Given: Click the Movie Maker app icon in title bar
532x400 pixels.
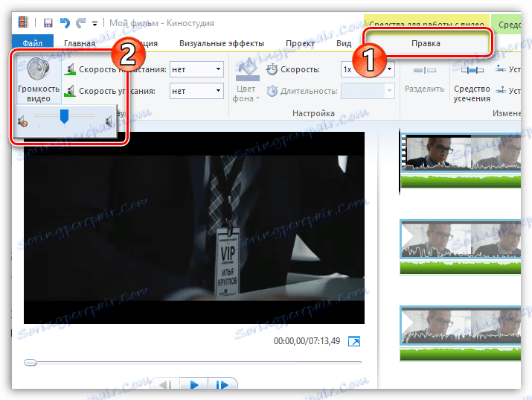Looking at the screenshot, I should pyautogui.click(x=23, y=22).
